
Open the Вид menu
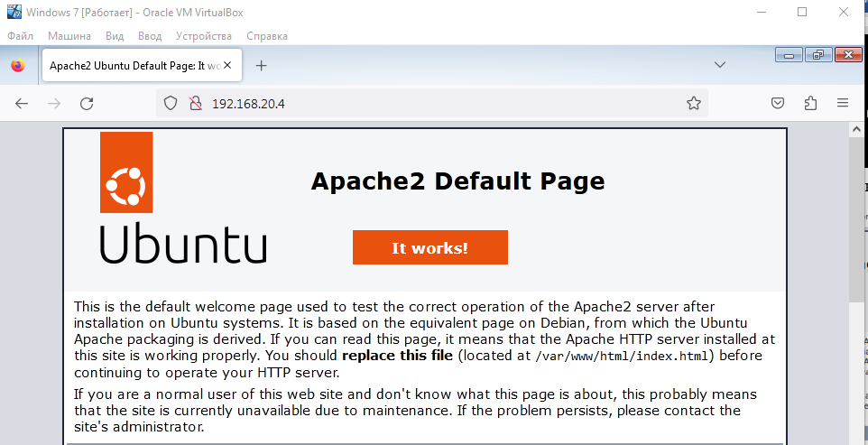click(115, 36)
